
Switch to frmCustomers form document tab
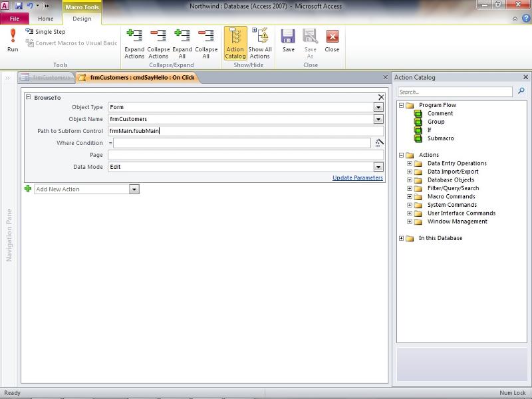click(47, 78)
